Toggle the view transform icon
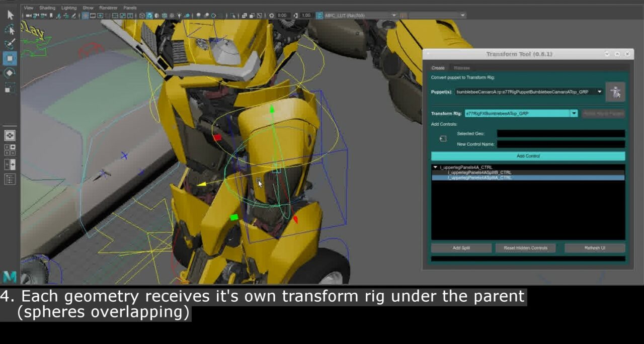Viewport: 644px width, 344px height. pyautogui.click(x=319, y=16)
